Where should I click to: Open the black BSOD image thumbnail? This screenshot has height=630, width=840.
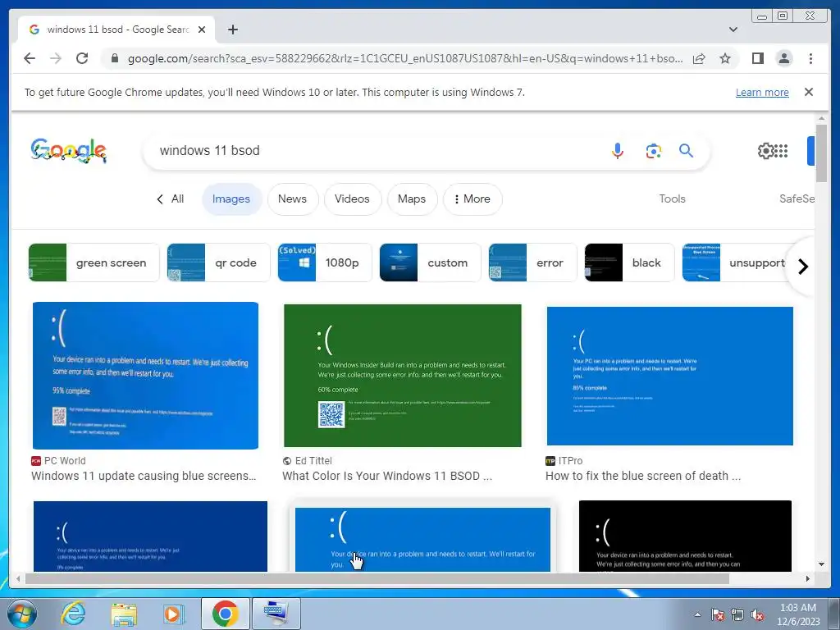[685, 536]
